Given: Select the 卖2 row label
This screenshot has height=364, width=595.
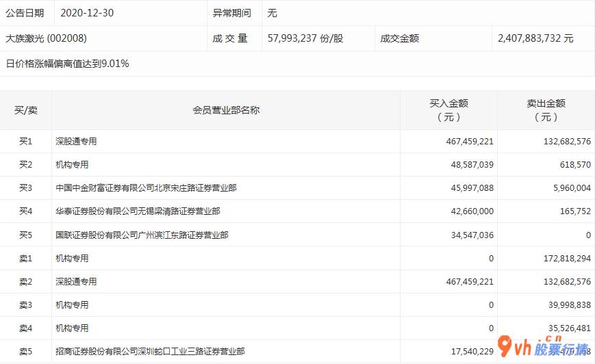Looking at the screenshot, I should coord(26,282).
